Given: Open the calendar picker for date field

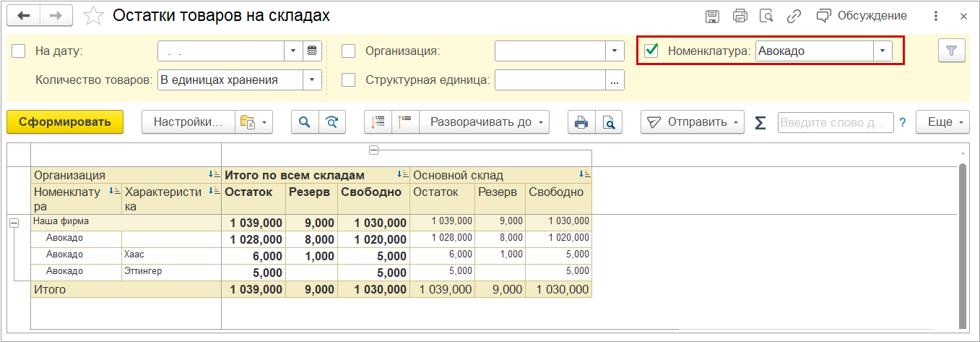Looking at the screenshot, I should (312, 51).
